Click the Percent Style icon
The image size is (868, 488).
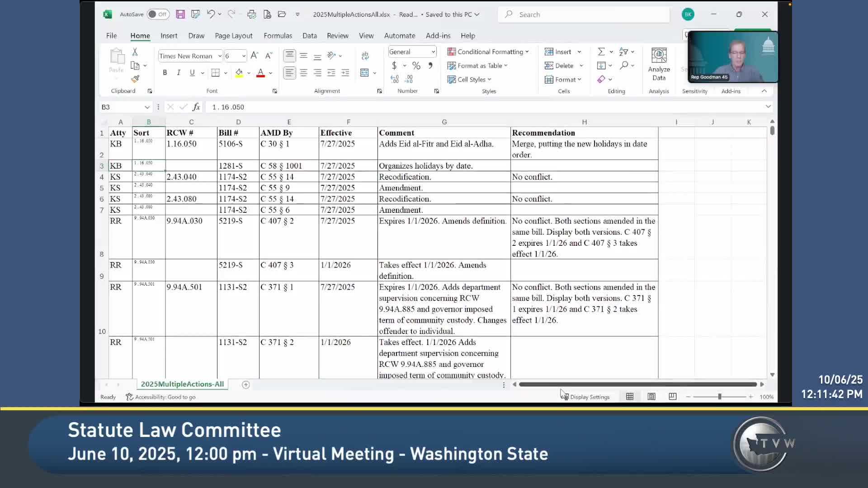tap(416, 66)
